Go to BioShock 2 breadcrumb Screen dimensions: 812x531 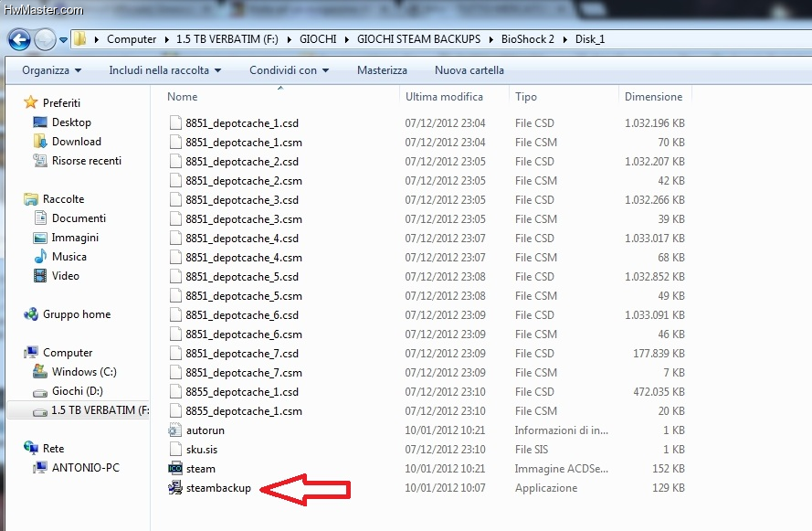[x=528, y=39]
